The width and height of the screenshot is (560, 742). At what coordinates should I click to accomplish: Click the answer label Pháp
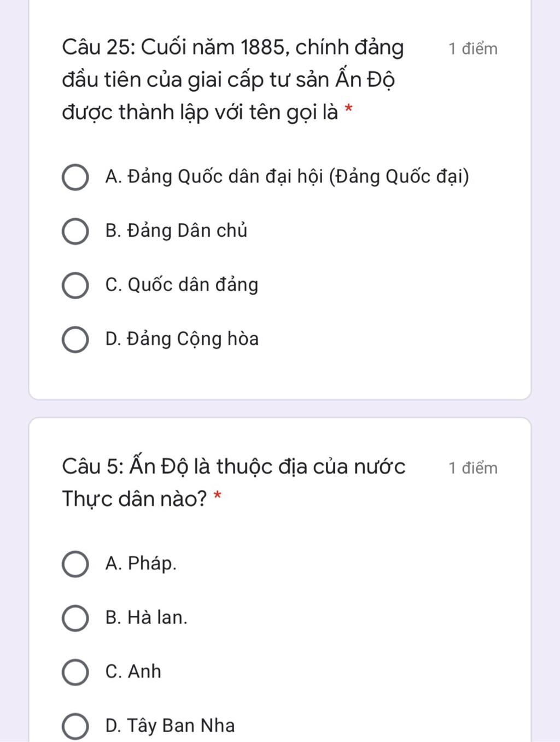click(141, 564)
